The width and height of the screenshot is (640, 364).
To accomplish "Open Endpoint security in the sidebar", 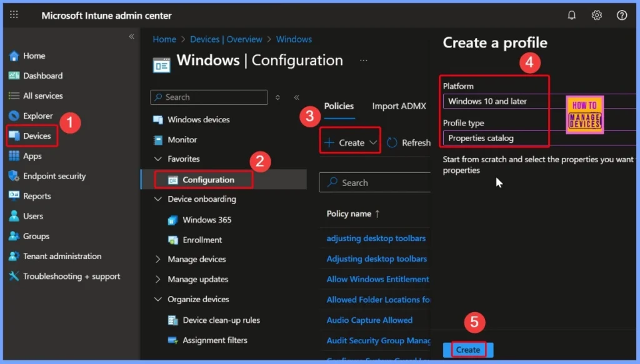I will click(54, 176).
